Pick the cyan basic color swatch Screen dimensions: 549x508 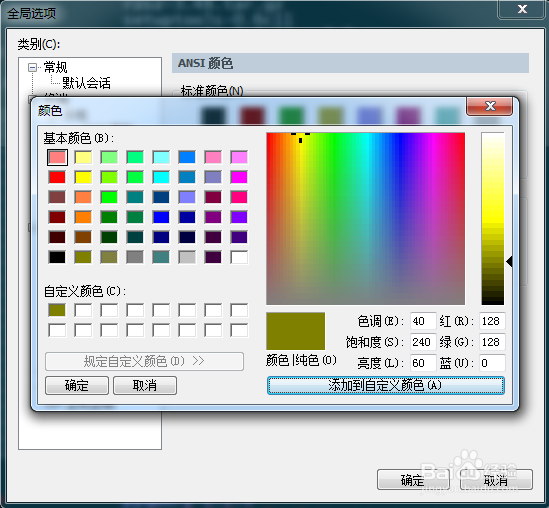click(161, 177)
